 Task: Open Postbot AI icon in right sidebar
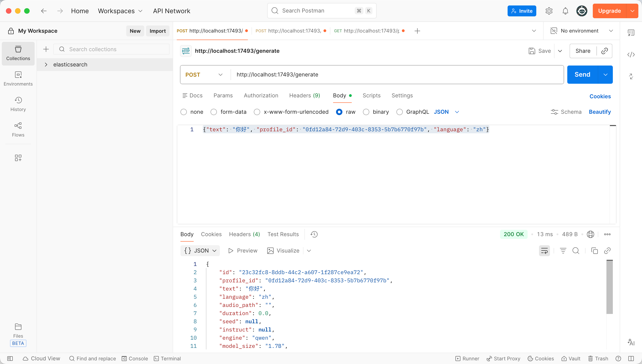[x=631, y=342]
